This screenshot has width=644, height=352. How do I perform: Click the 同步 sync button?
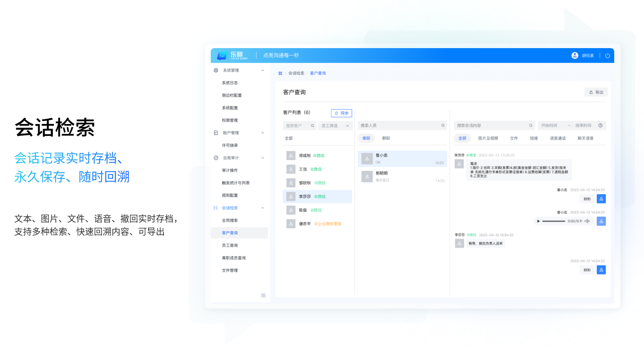point(341,113)
